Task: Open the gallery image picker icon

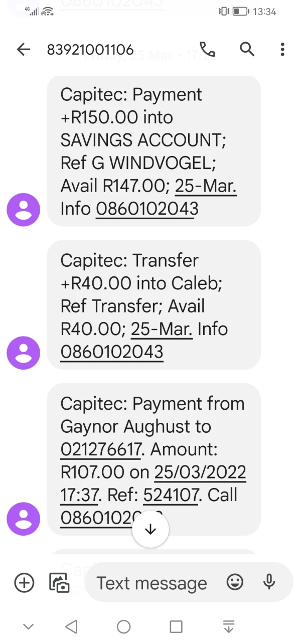Action: (x=59, y=582)
